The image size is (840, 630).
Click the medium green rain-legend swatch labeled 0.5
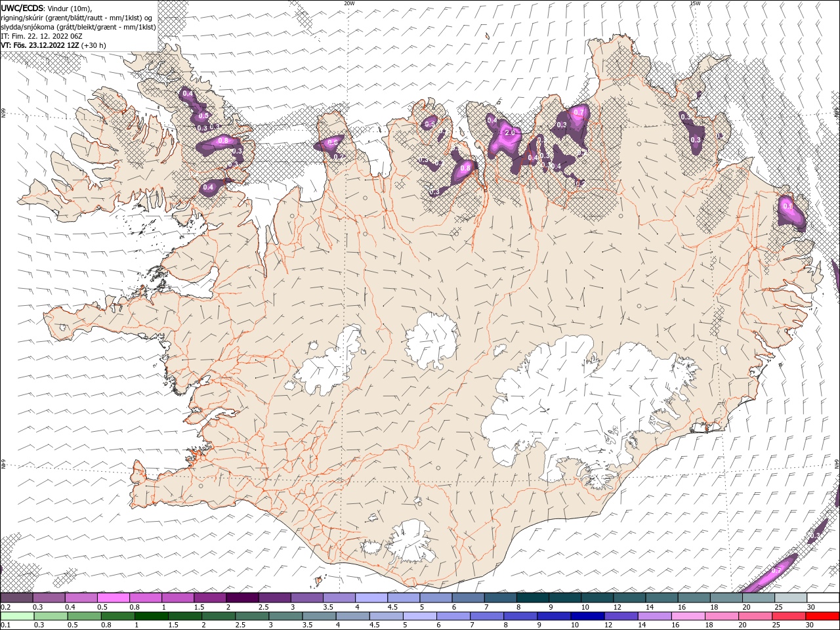[x=84, y=616]
